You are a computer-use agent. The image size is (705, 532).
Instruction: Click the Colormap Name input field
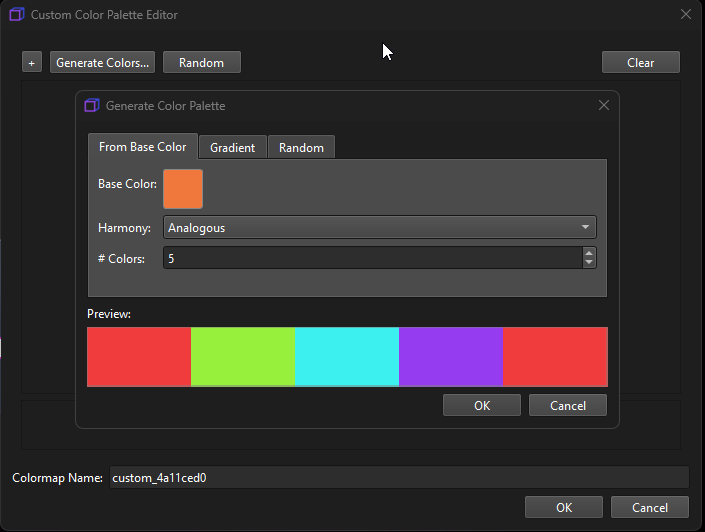point(399,477)
